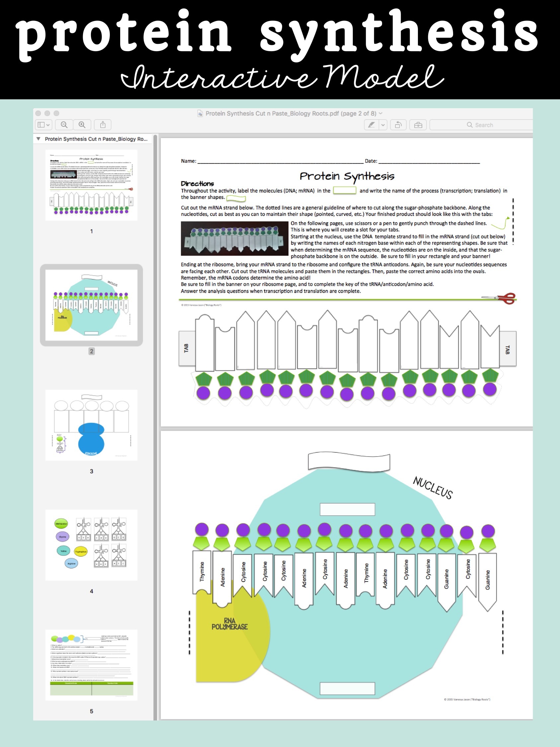Rotate the page with the rotate icon
The image size is (560, 747).
click(399, 125)
